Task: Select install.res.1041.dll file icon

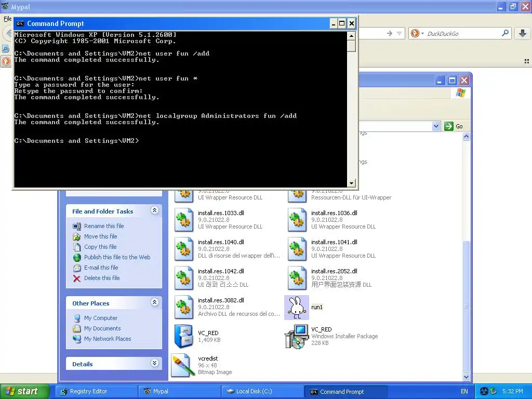Action: (x=297, y=249)
